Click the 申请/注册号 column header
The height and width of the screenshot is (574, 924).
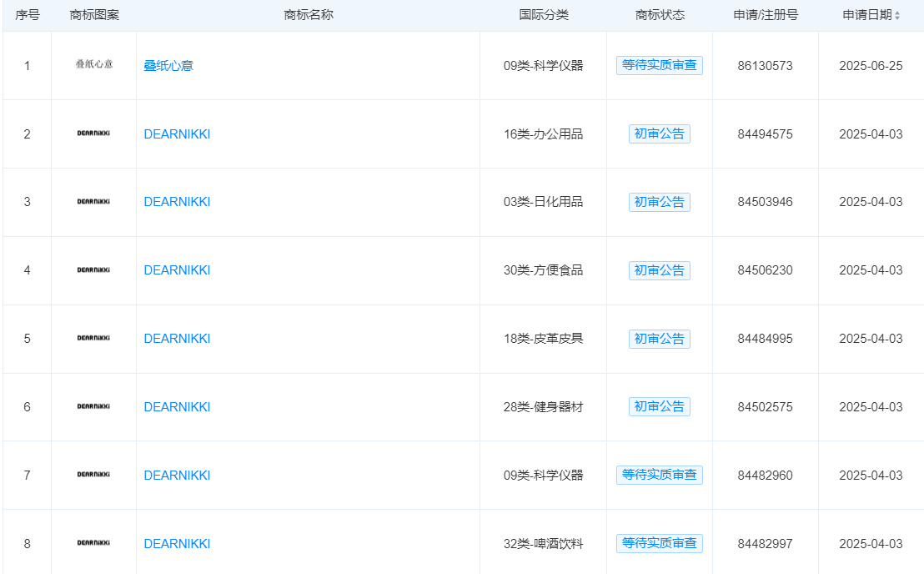pyautogui.click(x=766, y=15)
